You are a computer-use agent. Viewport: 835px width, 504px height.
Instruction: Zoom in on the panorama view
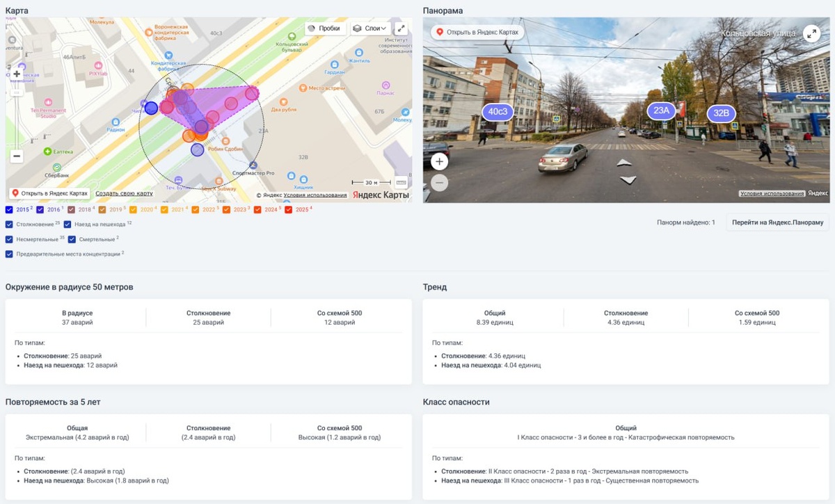439,161
